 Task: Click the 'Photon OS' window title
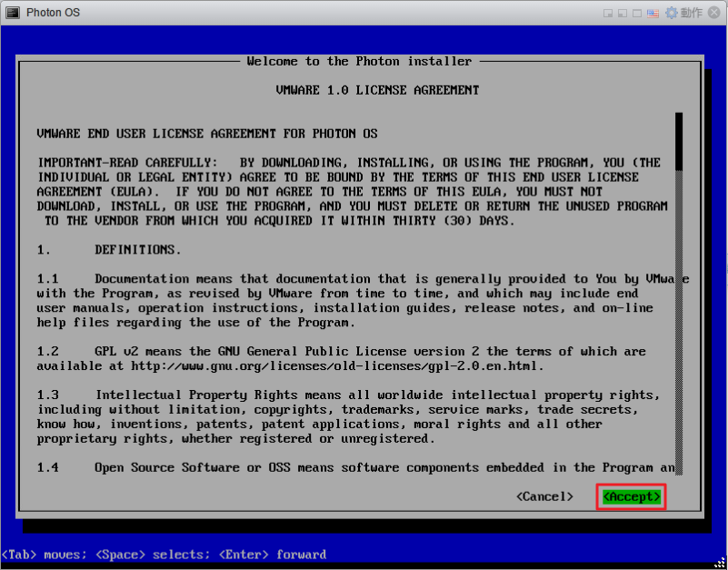(x=53, y=13)
